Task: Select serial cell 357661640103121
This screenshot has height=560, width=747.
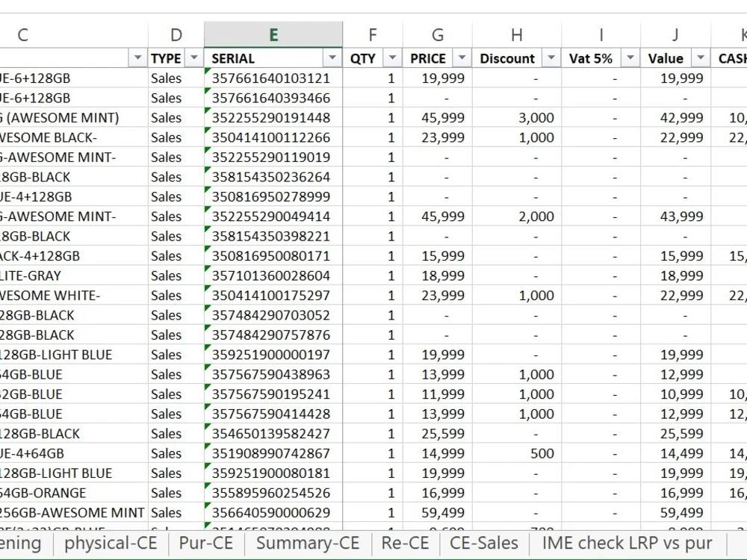Action: [x=273, y=78]
